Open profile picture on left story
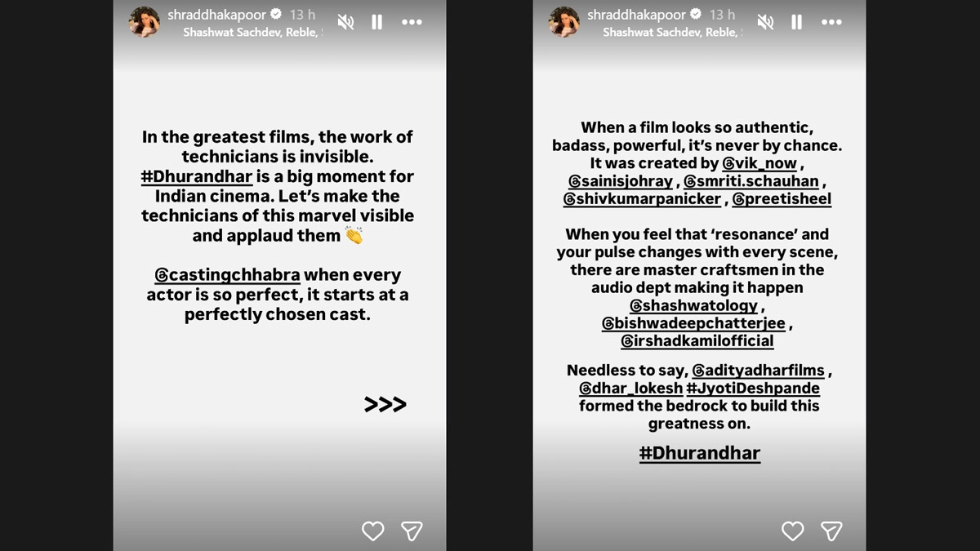The height and width of the screenshot is (551, 980). 145,22
